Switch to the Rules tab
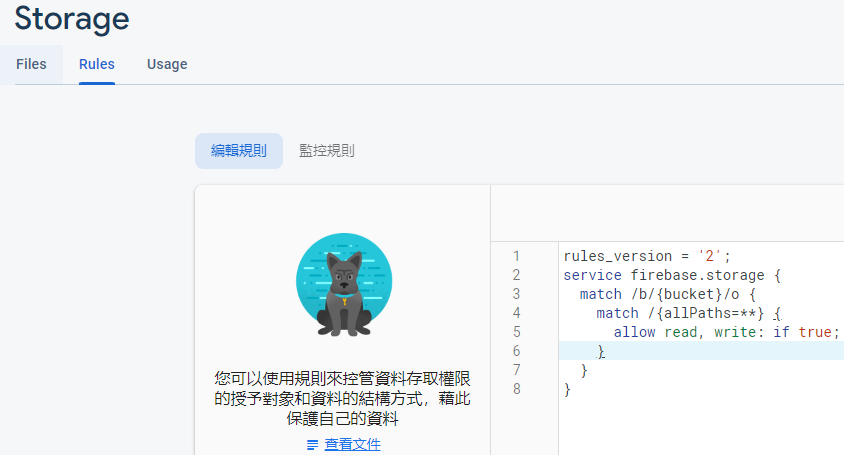 point(97,64)
